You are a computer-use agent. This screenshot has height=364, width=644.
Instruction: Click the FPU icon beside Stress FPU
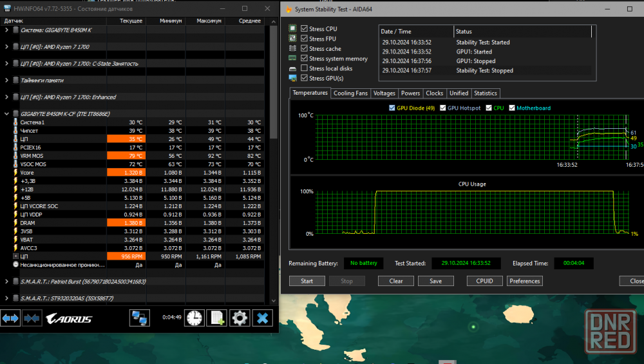pos(292,38)
